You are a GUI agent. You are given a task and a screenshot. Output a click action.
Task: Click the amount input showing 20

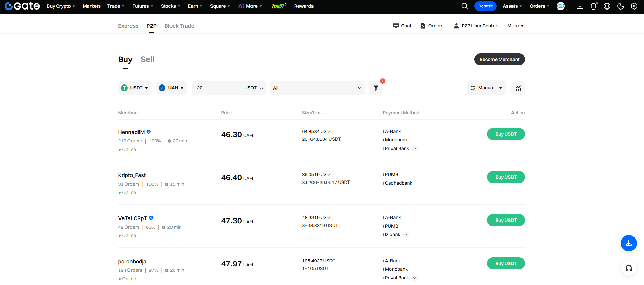coord(219,88)
